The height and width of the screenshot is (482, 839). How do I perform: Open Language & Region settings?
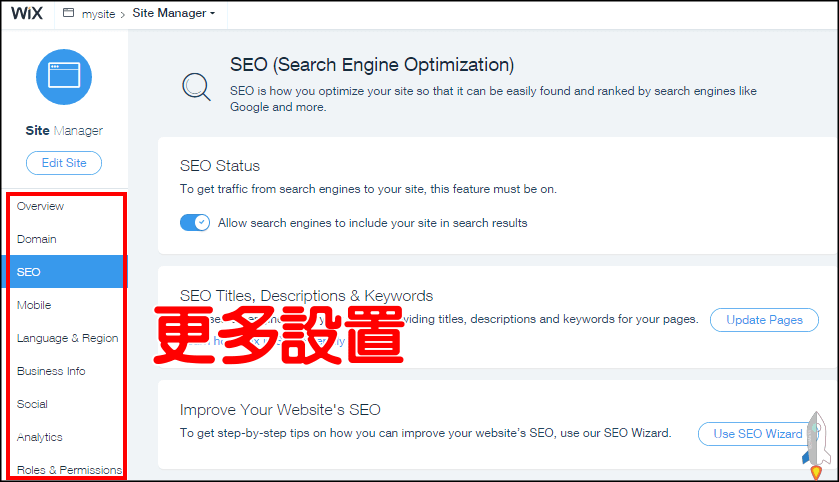tap(67, 338)
